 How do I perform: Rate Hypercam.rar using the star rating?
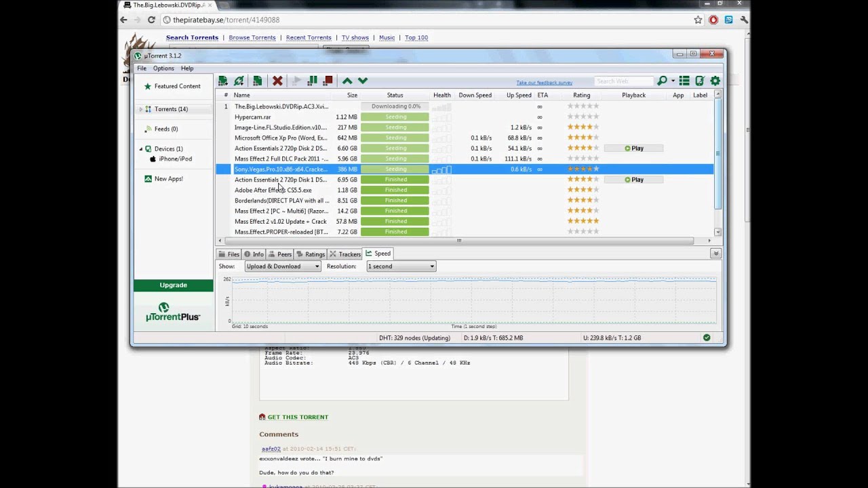click(x=583, y=117)
